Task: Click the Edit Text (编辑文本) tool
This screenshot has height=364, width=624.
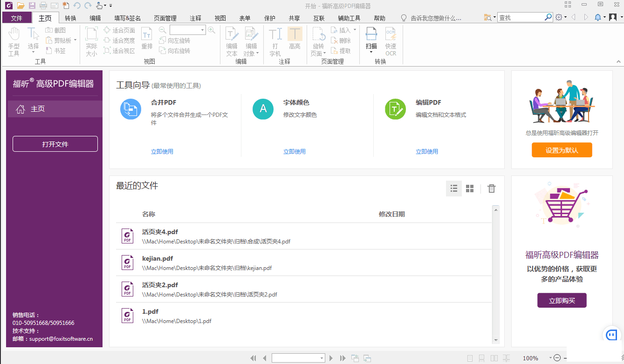Action: pyautogui.click(x=232, y=41)
